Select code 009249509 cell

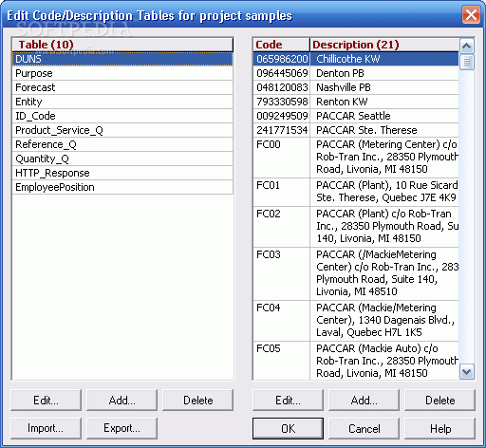point(281,116)
